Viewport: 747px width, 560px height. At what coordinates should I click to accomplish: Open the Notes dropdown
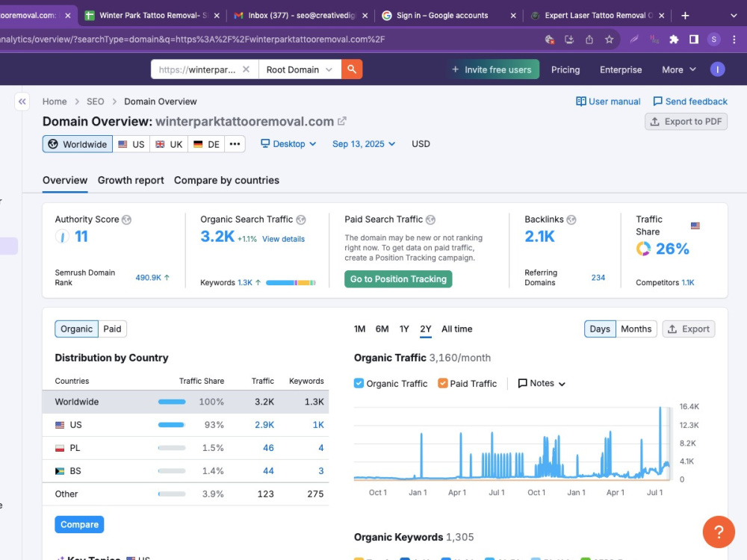pyautogui.click(x=541, y=383)
